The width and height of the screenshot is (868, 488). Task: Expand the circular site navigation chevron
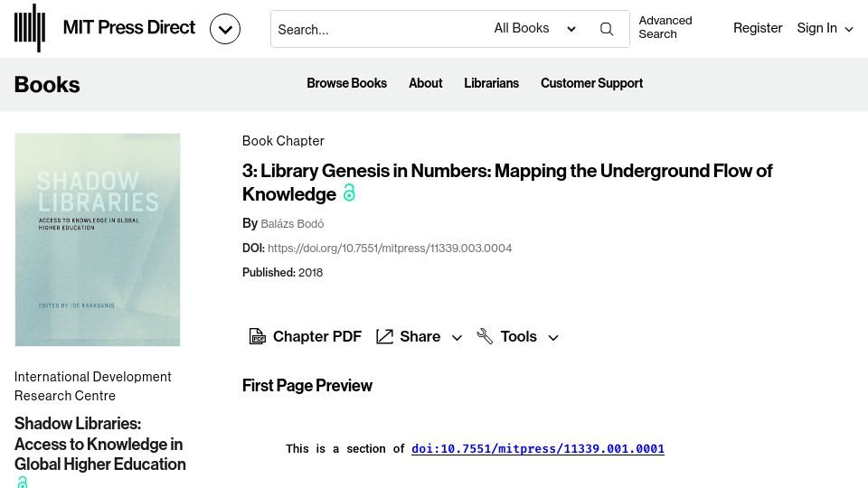point(225,29)
